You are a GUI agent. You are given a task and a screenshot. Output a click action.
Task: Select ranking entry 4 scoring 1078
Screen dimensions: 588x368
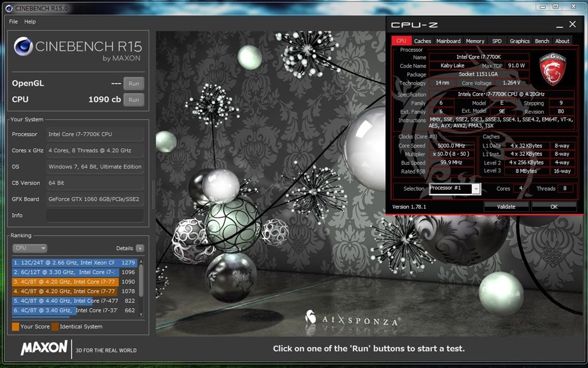pos(74,292)
